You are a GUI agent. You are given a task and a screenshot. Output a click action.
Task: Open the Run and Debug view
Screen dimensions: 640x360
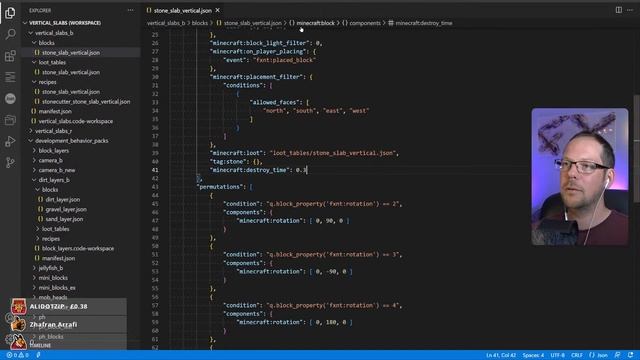[10, 142]
